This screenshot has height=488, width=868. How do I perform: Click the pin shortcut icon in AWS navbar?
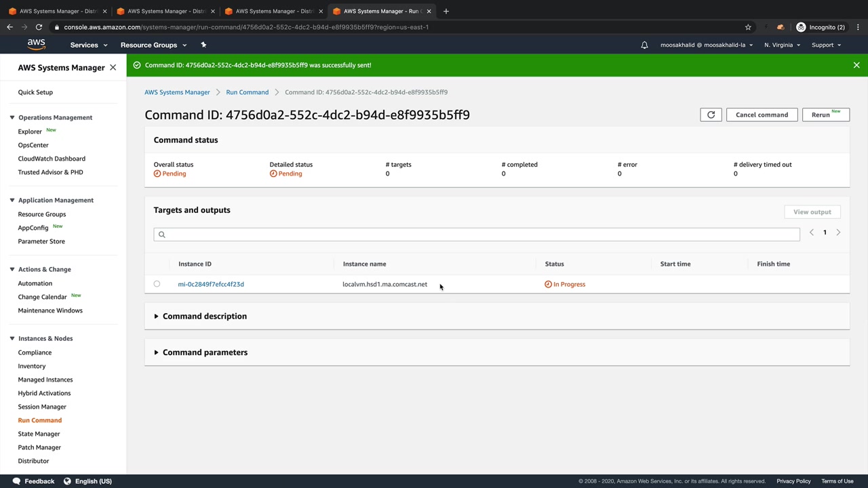coord(203,45)
